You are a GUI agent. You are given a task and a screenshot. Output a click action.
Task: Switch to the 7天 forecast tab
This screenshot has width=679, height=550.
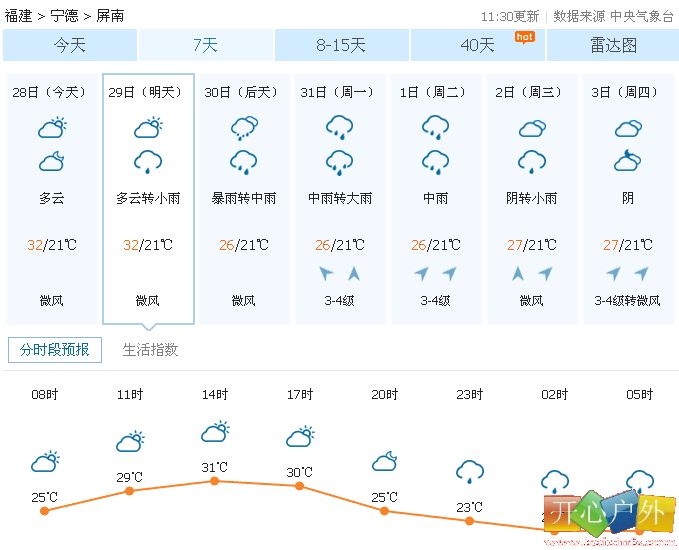tap(205, 45)
